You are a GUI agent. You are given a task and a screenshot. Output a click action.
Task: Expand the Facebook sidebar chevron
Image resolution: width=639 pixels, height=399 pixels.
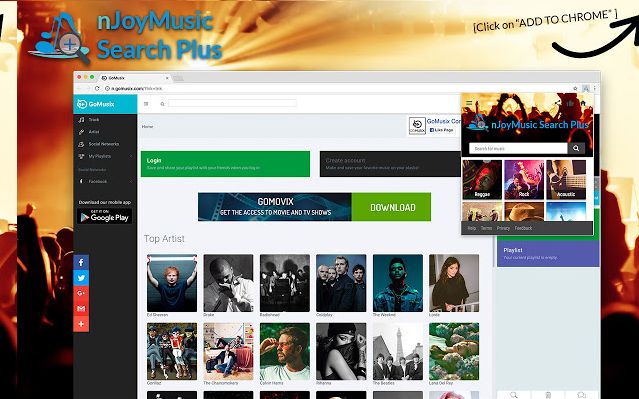[131, 181]
